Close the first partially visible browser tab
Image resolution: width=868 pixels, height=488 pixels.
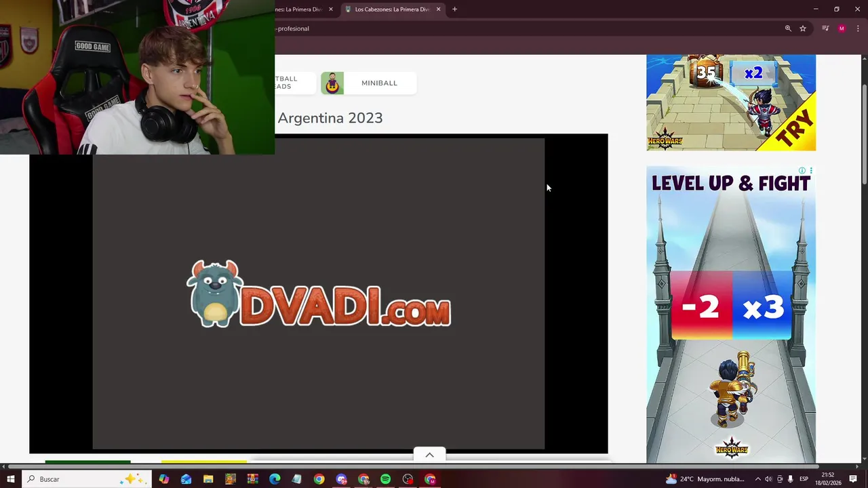pos(331,9)
